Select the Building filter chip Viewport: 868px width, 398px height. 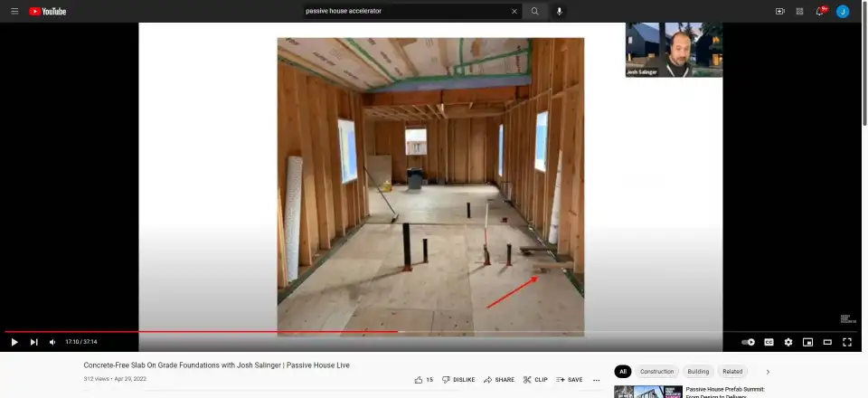tap(698, 372)
